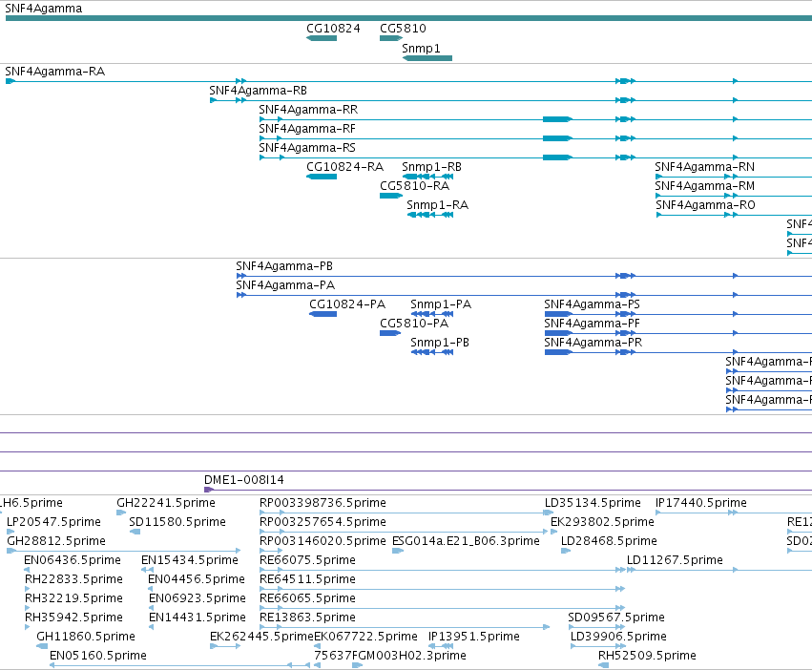Click the IP13951.5prime EST label

click(474, 637)
